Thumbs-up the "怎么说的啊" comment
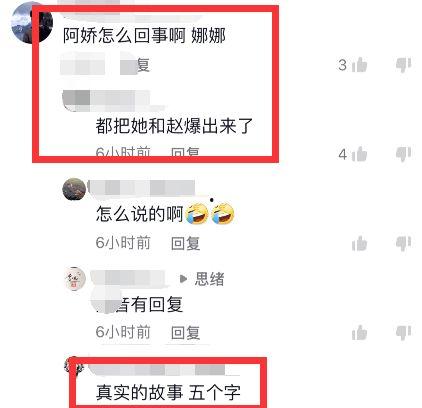The image size is (422, 408). pos(359,244)
